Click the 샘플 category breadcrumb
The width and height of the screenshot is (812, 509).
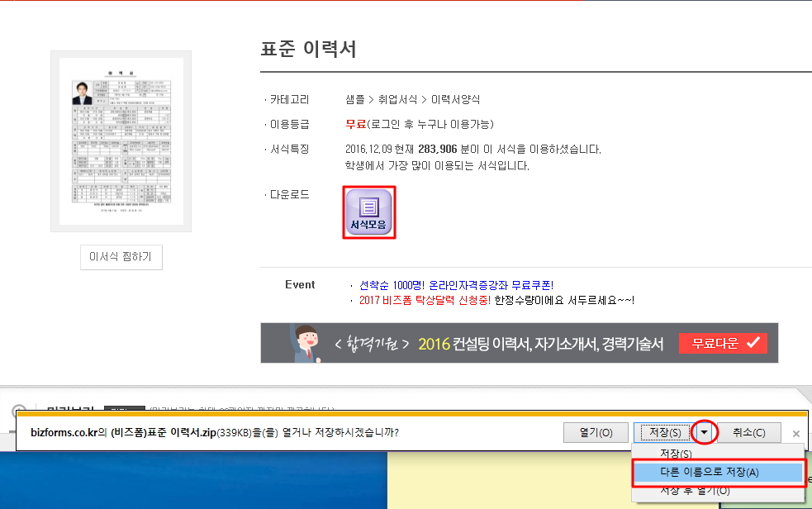tap(355, 100)
